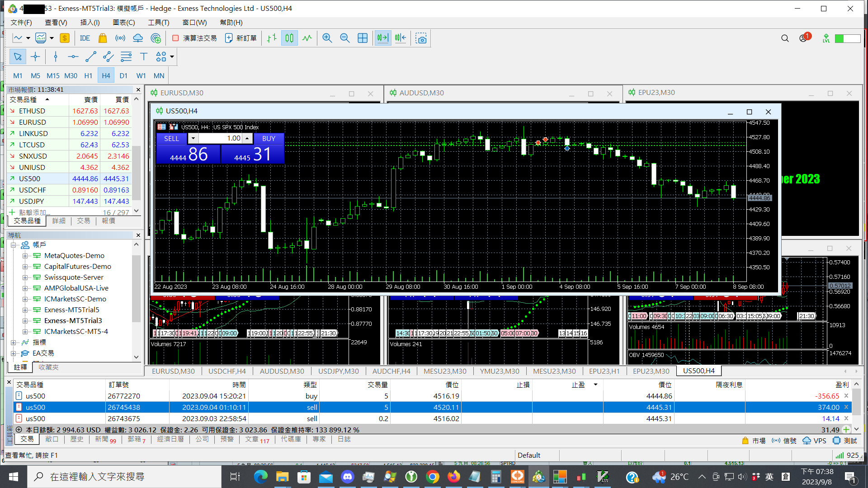
Task: Open the VPS cloud icon in toolbar
Action: 138,38
